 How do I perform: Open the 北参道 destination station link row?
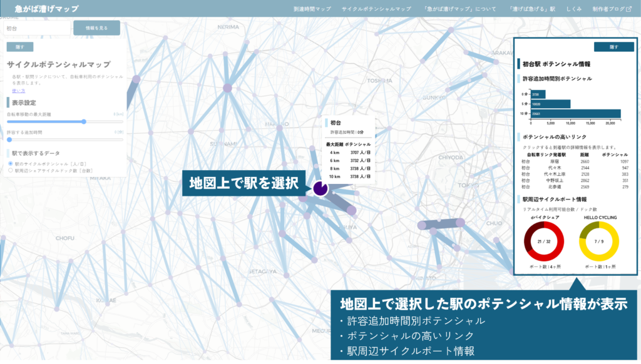[575, 187]
